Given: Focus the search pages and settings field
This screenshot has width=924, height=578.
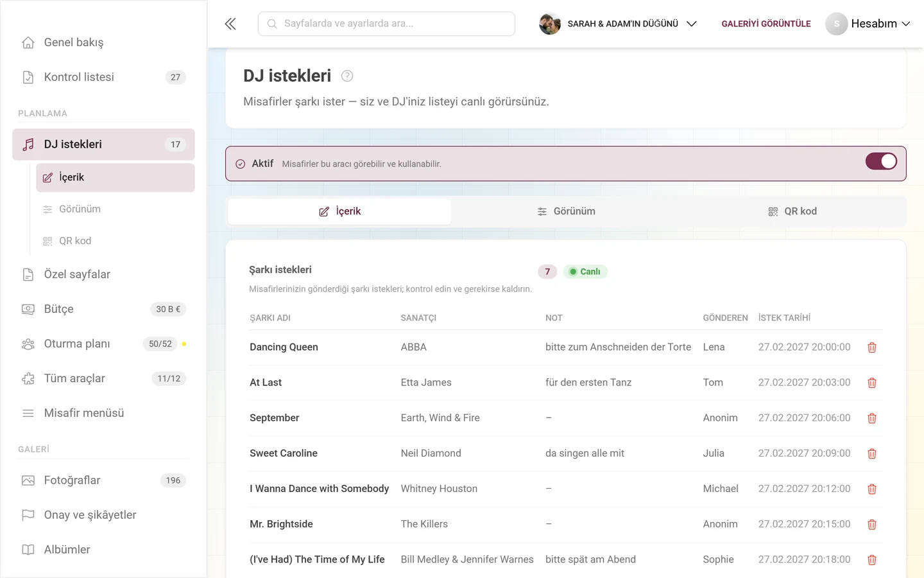Looking at the screenshot, I should click(386, 24).
